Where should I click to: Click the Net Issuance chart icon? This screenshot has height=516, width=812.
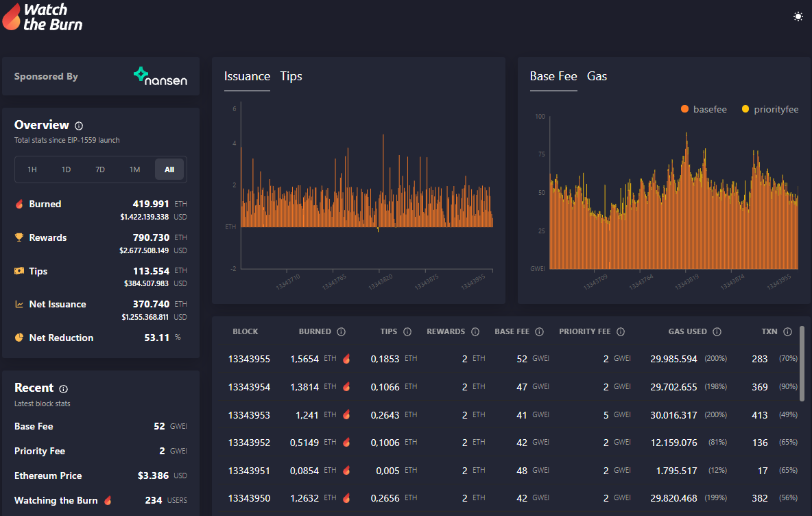click(x=19, y=304)
